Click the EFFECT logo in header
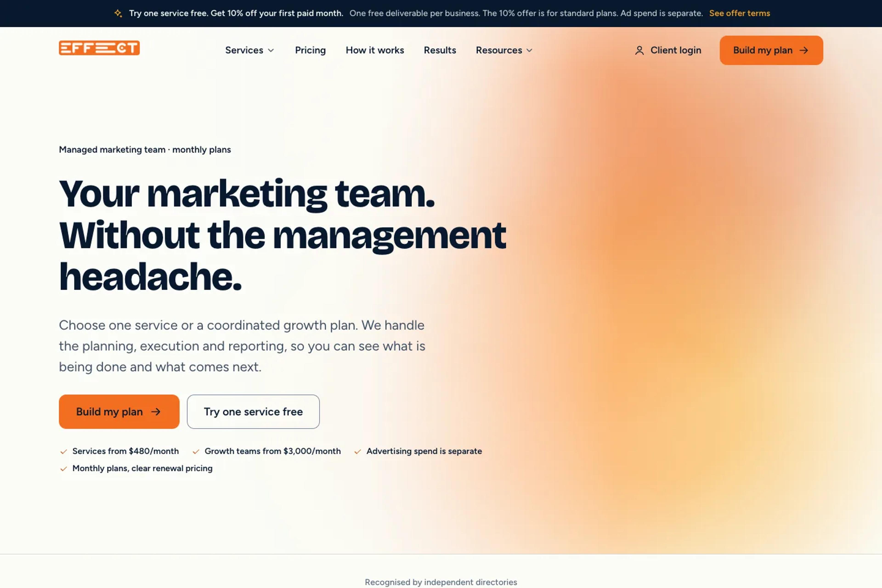The image size is (882, 588). point(99,48)
